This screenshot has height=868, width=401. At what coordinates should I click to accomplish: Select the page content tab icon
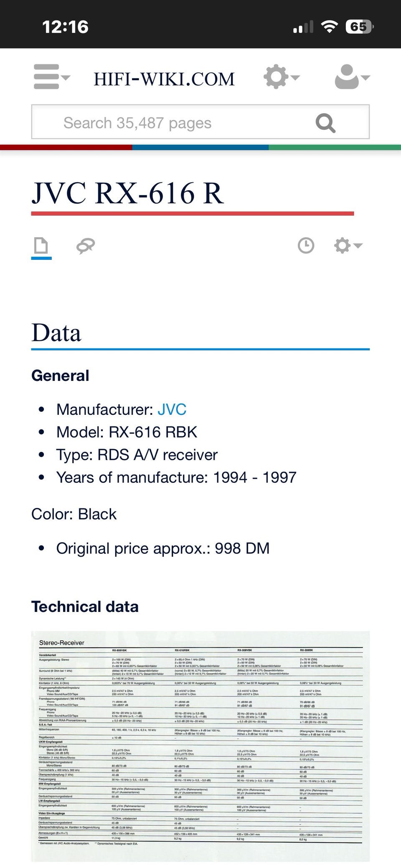(41, 246)
